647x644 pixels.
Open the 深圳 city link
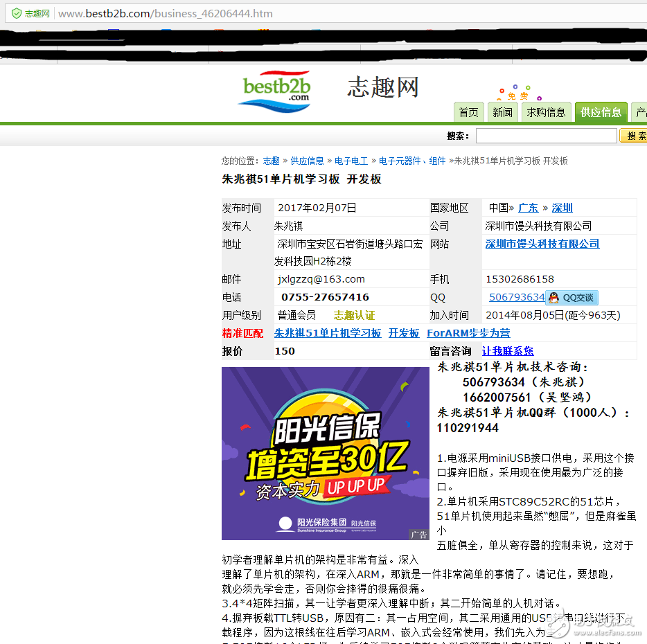click(562, 208)
